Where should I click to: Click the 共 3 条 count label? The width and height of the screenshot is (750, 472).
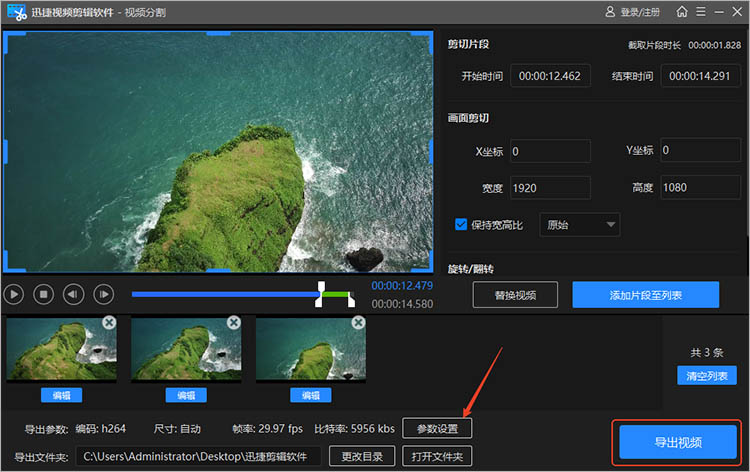click(x=706, y=352)
